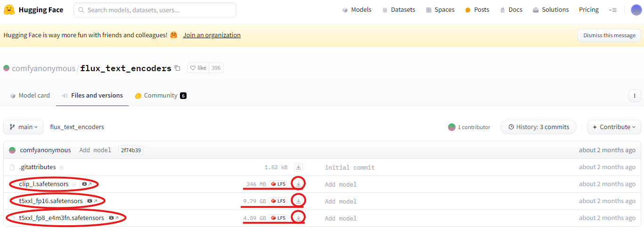Click the Join an organization link
This screenshot has width=644, height=229.
click(x=212, y=35)
